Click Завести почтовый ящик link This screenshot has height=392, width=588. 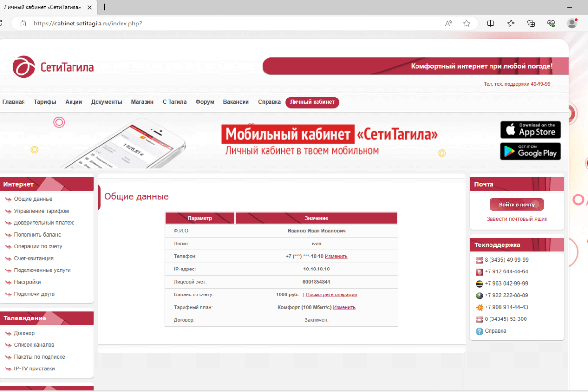(x=517, y=219)
